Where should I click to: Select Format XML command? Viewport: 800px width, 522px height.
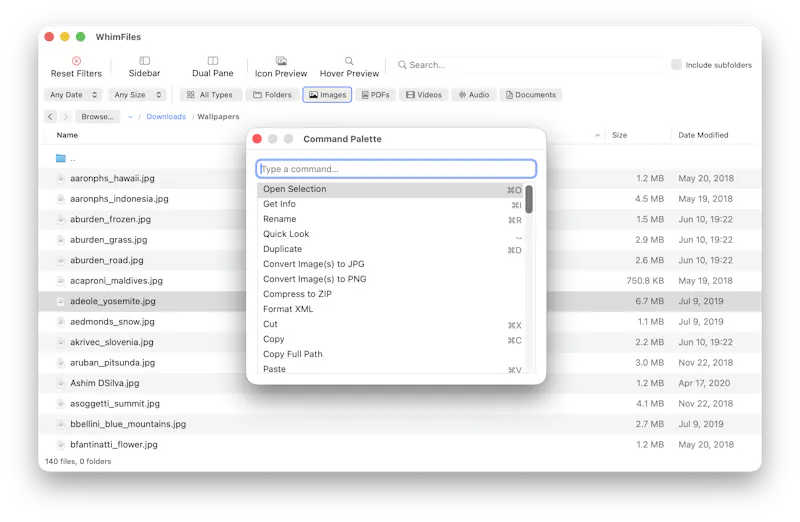(x=391, y=309)
